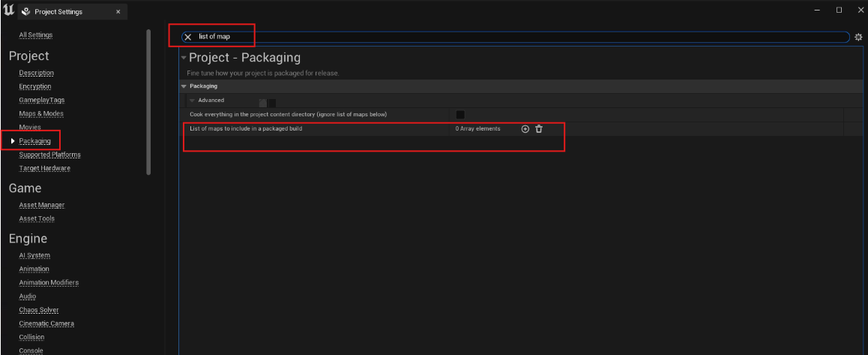
Task: Open the Encryption settings page
Action: click(x=35, y=86)
